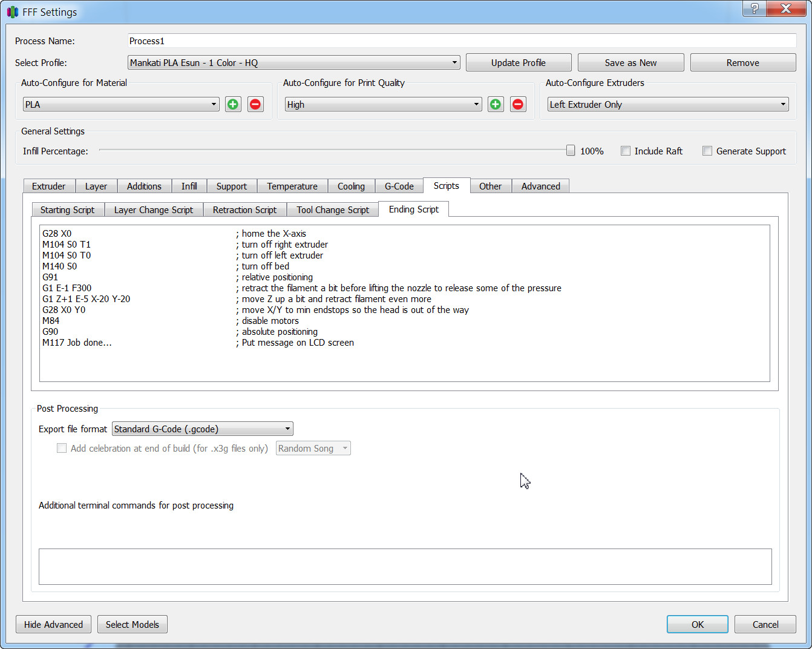This screenshot has height=649, width=812.
Task: Enable the Generate Support checkbox
Action: pos(707,151)
